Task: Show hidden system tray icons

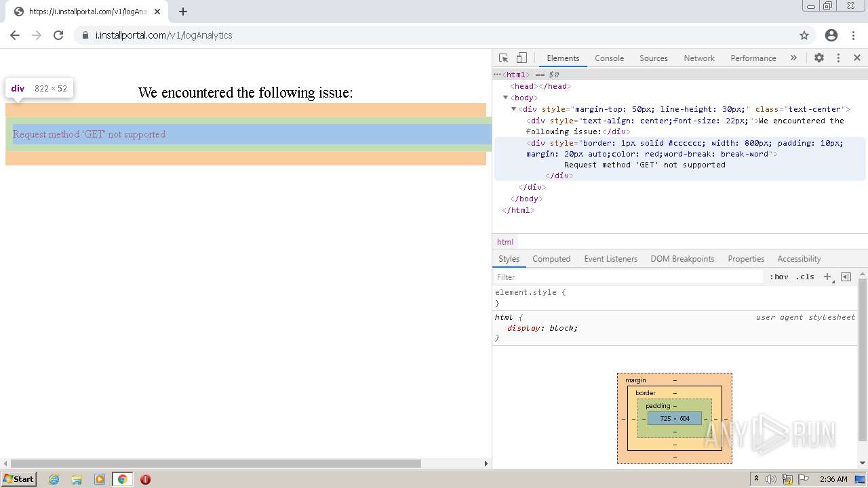Action: pyautogui.click(x=757, y=479)
